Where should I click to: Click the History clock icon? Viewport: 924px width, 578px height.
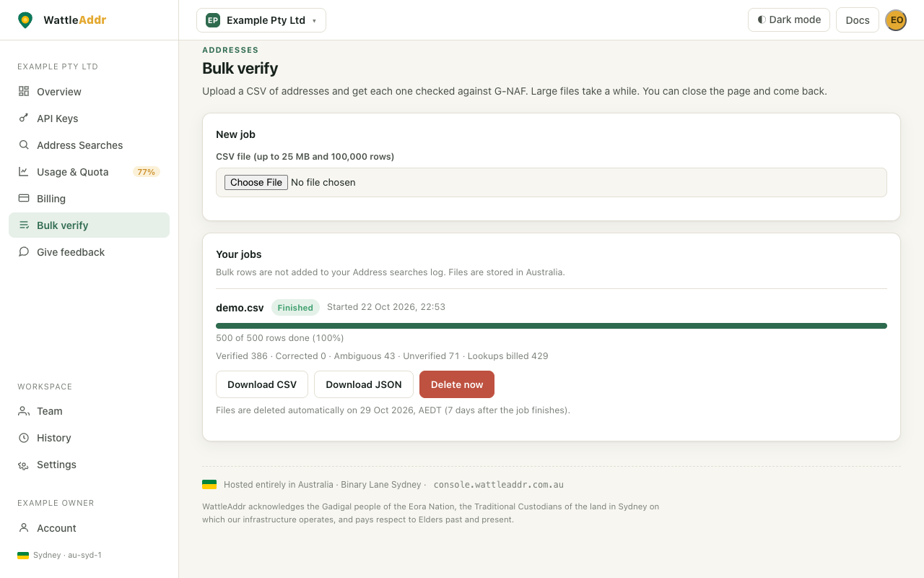coord(24,437)
